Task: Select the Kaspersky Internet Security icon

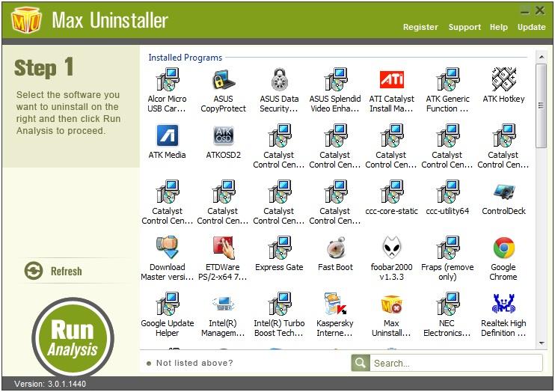Action: 336,304
